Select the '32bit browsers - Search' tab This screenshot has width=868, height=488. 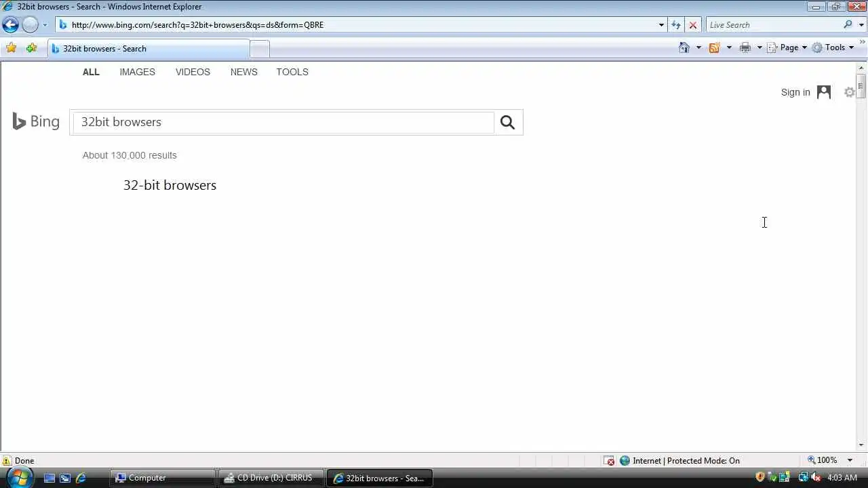[149, 49]
